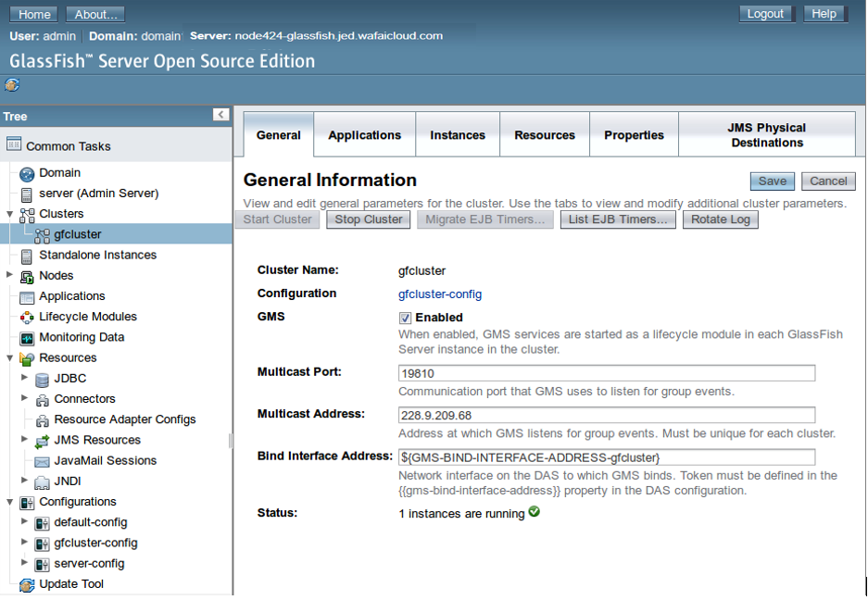Expand the Connectors tree node
The height and width of the screenshot is (600, 868).
pos(24,398)
